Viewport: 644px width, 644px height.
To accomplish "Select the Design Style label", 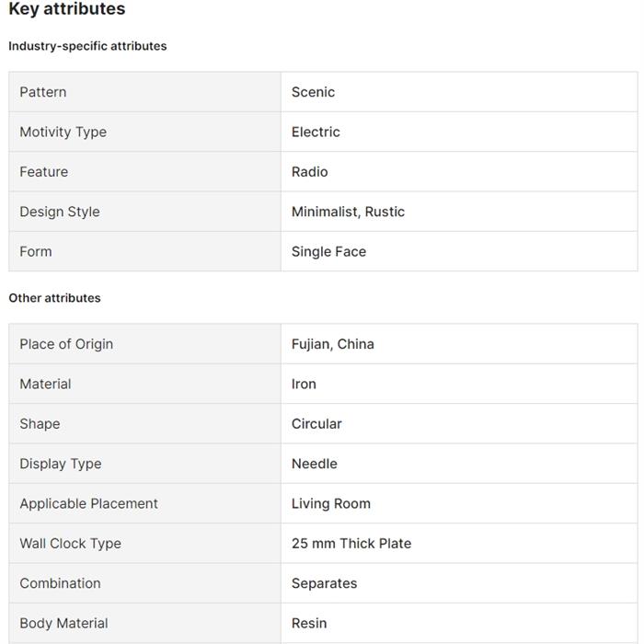I will click(x=59, y=212).
